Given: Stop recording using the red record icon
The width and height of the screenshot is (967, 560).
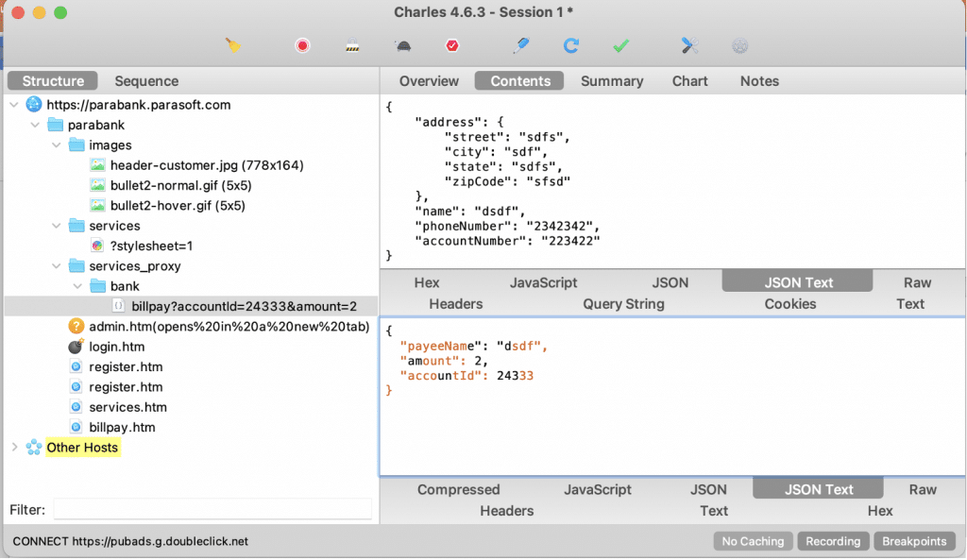Looking at the screenshot, I should pyautogui.click(x=300, y=44).
